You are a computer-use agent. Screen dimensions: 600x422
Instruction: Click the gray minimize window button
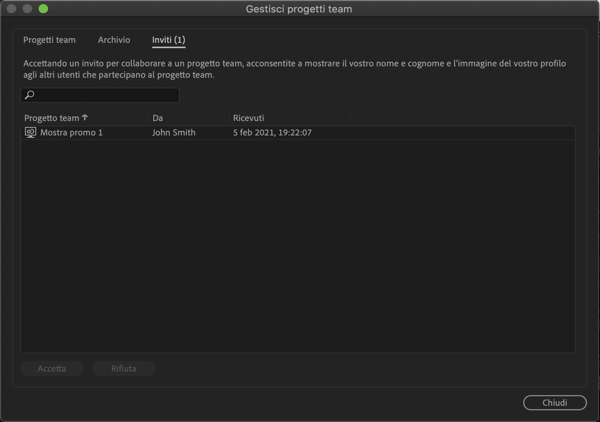coord(27,9)
